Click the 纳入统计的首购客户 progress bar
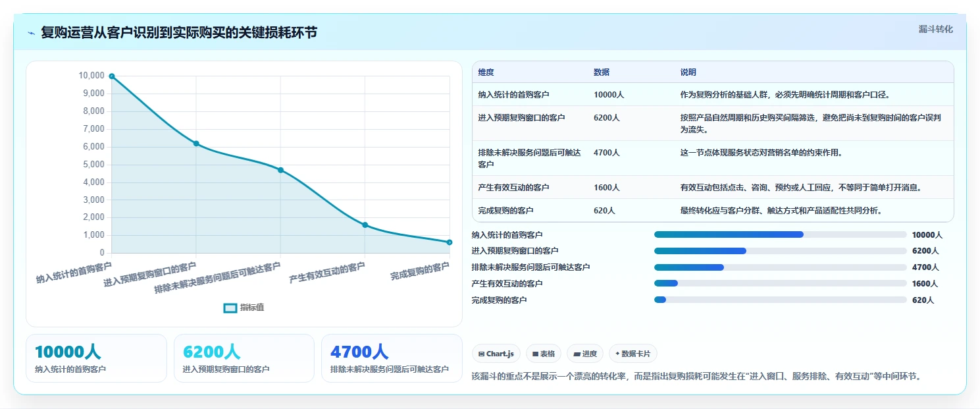This screenshot has width=980, height=409. [x=781, y=234]
